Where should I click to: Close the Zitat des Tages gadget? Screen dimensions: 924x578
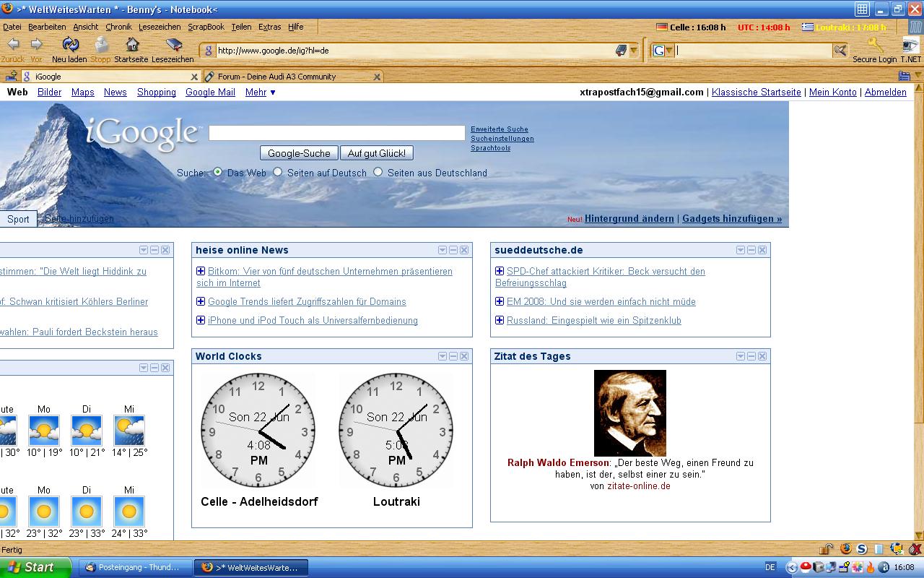pos(762,356)
